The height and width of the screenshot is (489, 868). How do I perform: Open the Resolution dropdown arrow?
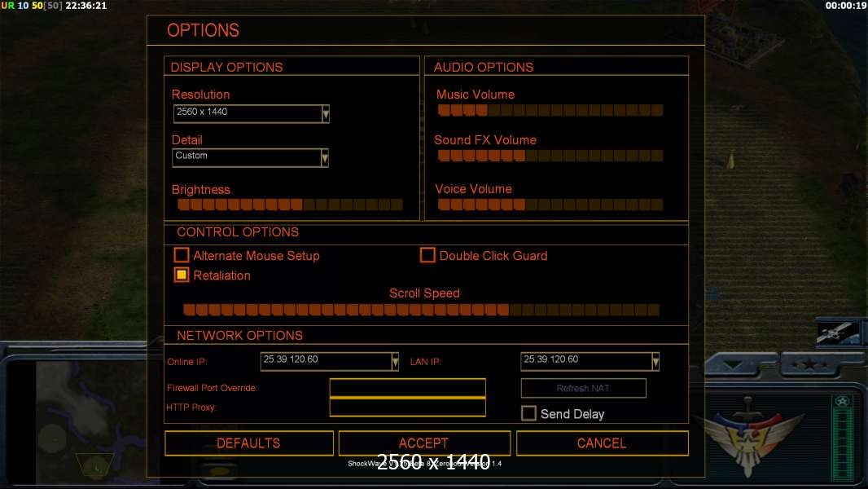(326, 113)
